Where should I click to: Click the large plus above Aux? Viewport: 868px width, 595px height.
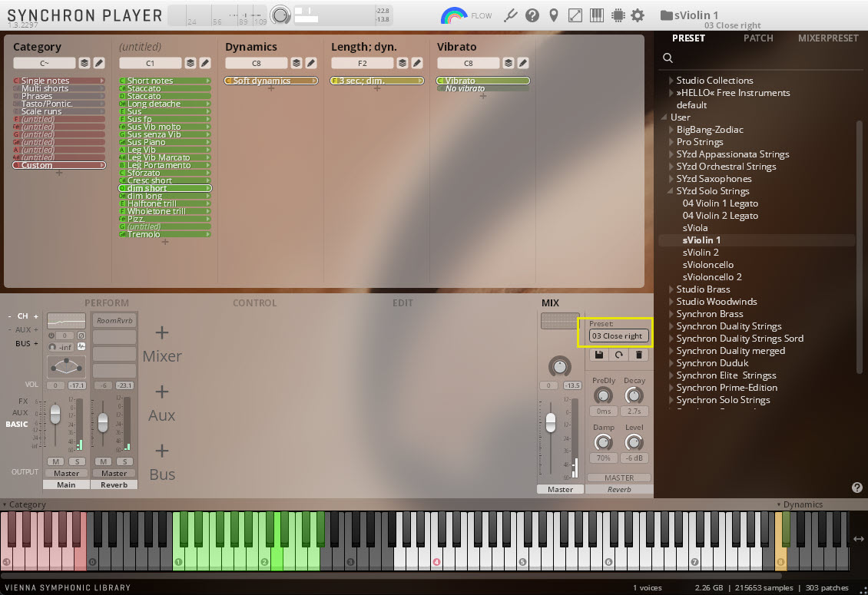coord(161,392)
